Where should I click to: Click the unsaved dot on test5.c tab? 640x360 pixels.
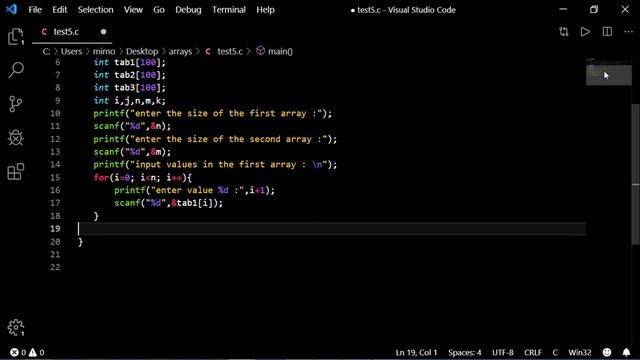tap(103, 31)
